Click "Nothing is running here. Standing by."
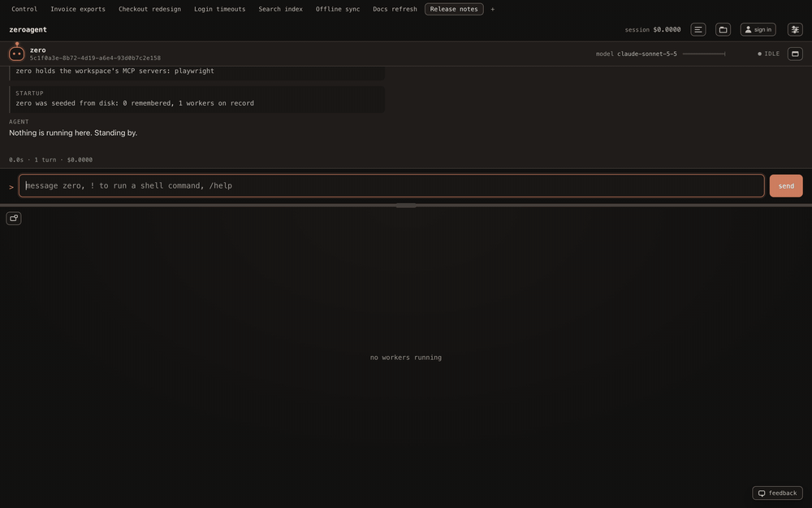The image size is (812, 508). coord(73,132)
